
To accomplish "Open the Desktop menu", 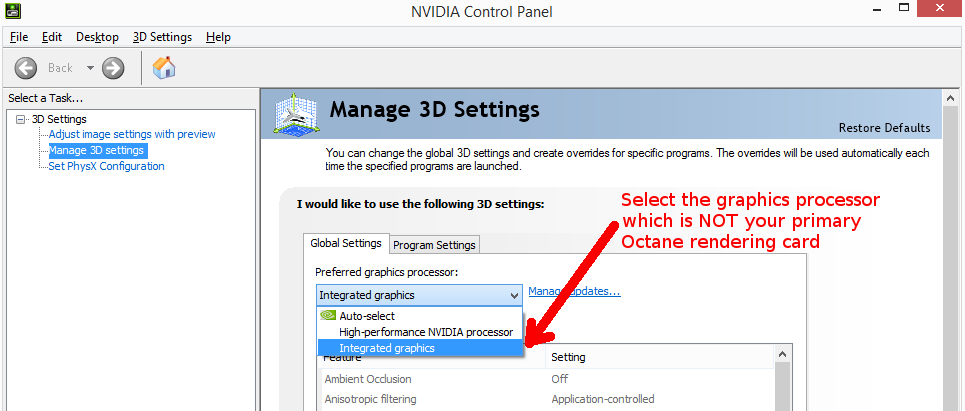I will click(x=97, y=37).
